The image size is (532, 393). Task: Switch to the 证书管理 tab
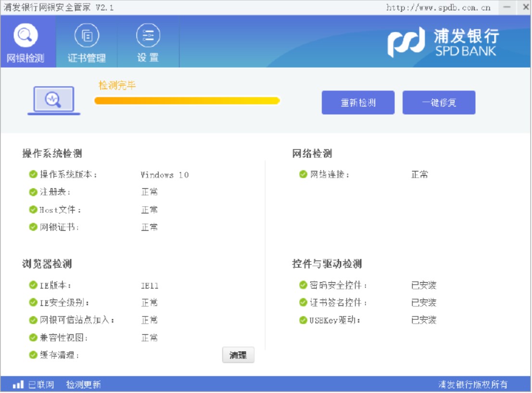pyautogui.click(x=87, y=42)
